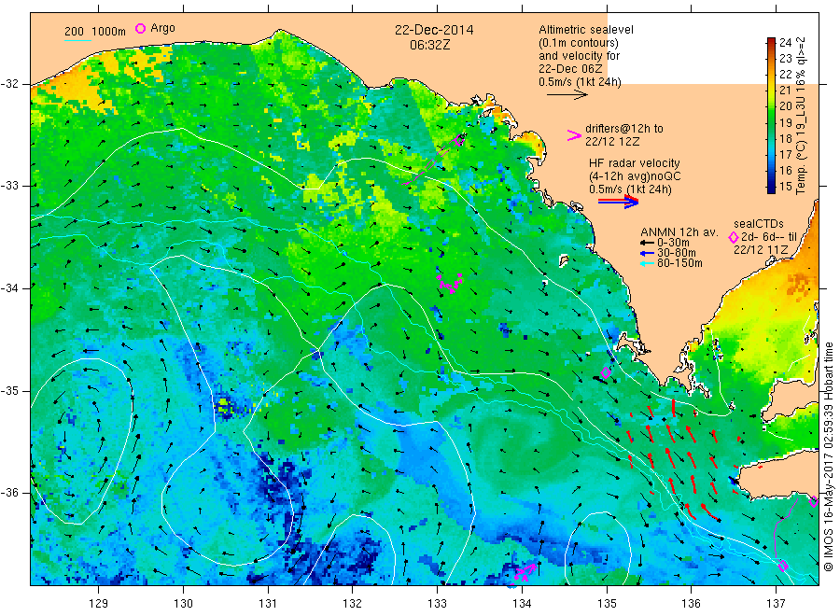Image resolution: width=840 pixels, height=616 pixels.
Task: Click the cyan 80-150m ANMN arrow symbol
Action: coord(647,263)
